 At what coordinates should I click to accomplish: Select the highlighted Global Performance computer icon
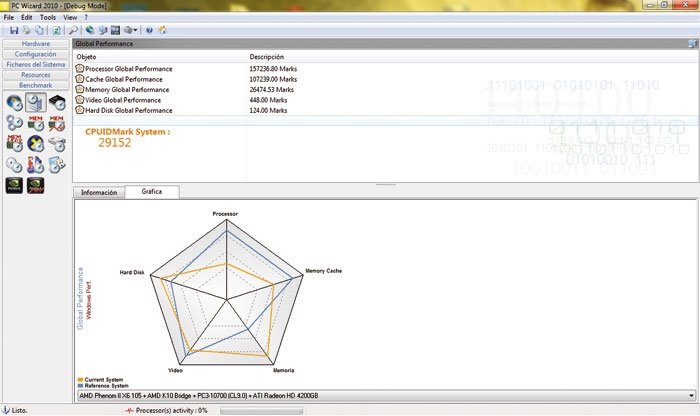pos(35,103)
